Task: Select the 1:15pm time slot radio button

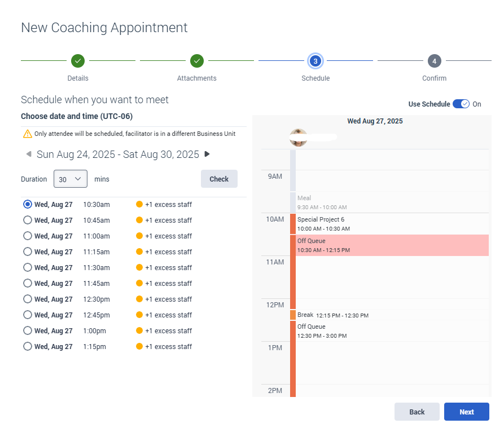Action: tap(27, 346)
